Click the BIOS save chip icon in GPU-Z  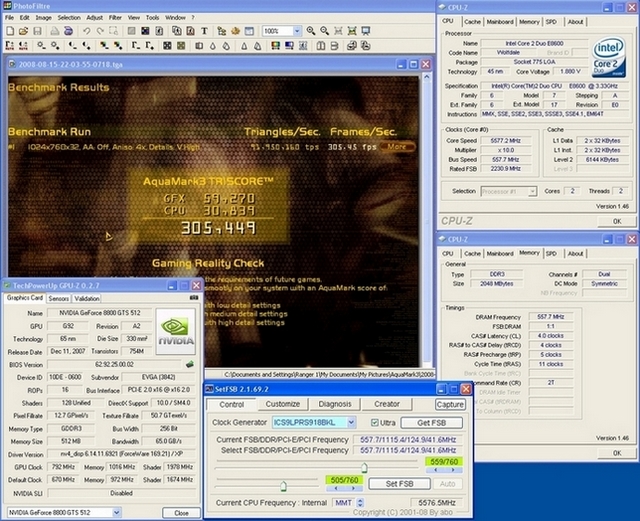click(189, 364)
